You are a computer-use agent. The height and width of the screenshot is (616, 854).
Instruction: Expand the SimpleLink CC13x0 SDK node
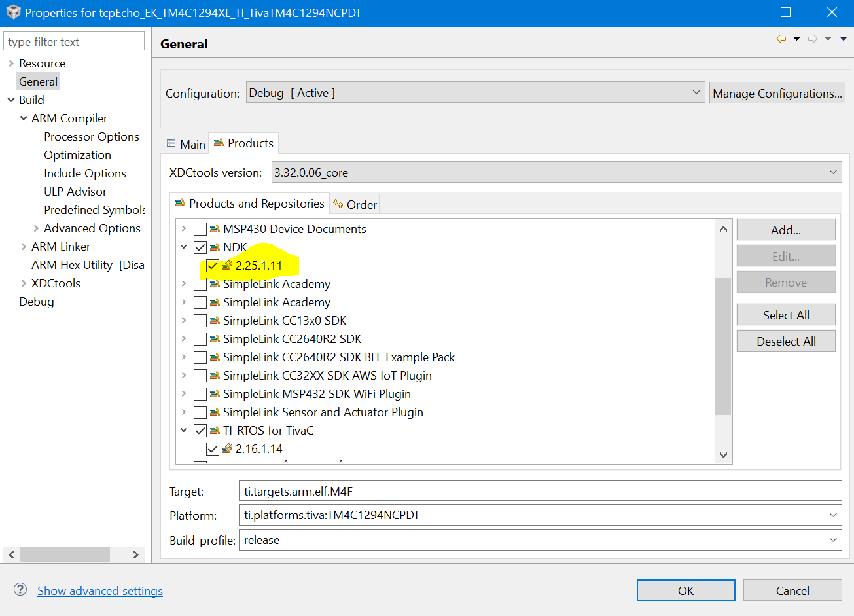click(184, 321)
